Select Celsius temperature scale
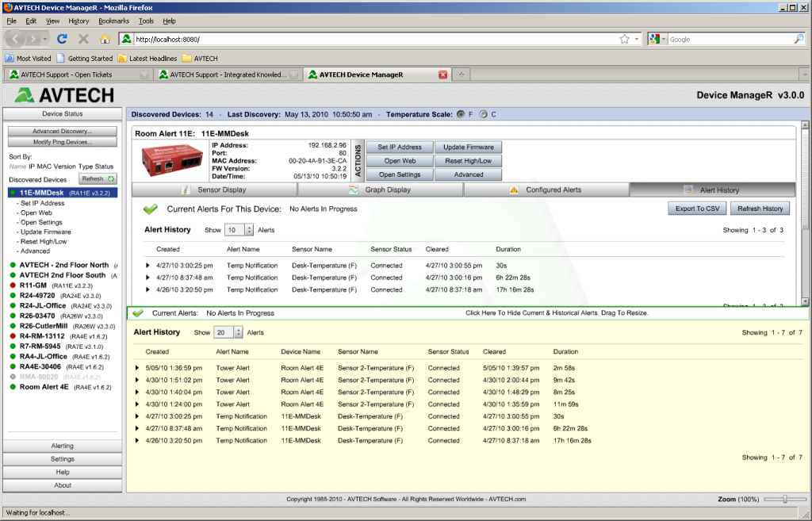812x521 pixels. point(481,113)
